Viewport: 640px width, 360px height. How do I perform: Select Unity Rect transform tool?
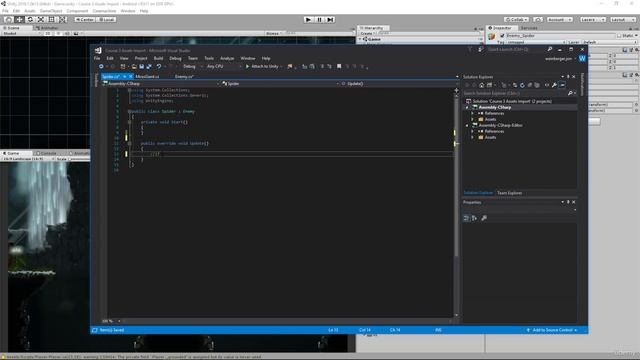click(51, 20)
